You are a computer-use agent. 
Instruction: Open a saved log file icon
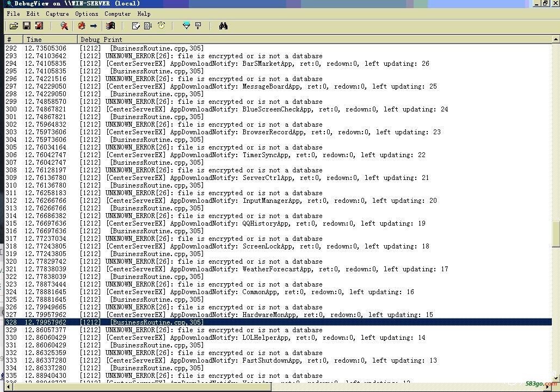[x=14, y=26]
